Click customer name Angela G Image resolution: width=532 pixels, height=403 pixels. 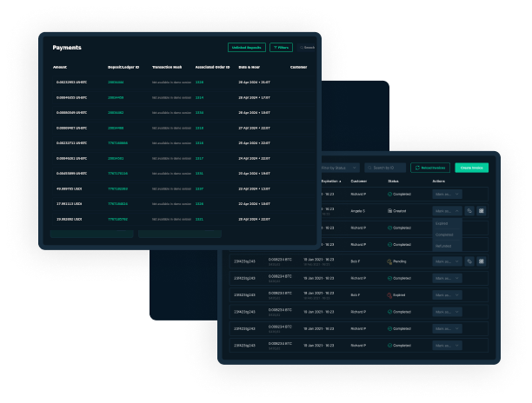coord(358,211)
